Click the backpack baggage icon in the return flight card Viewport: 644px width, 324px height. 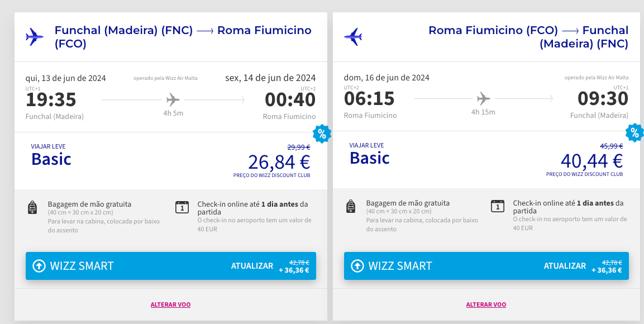pyautogui.click(x=351, y=206)
